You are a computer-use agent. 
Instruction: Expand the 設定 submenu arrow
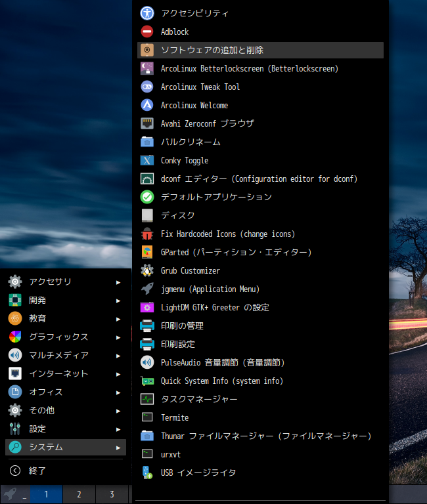[118, 429]
